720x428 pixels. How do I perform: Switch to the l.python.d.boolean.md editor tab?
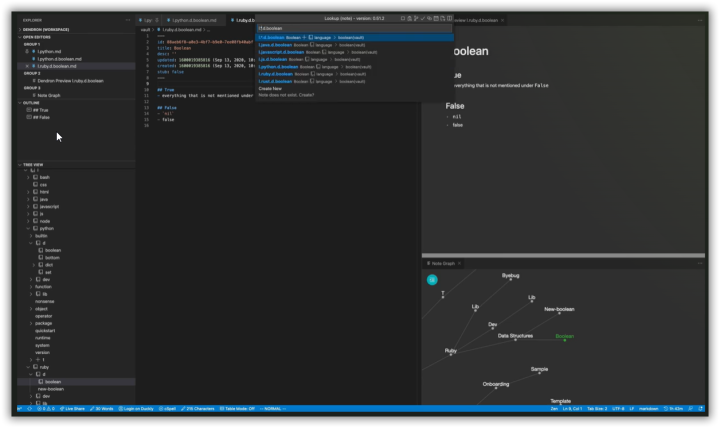click(x=194, y=20)
